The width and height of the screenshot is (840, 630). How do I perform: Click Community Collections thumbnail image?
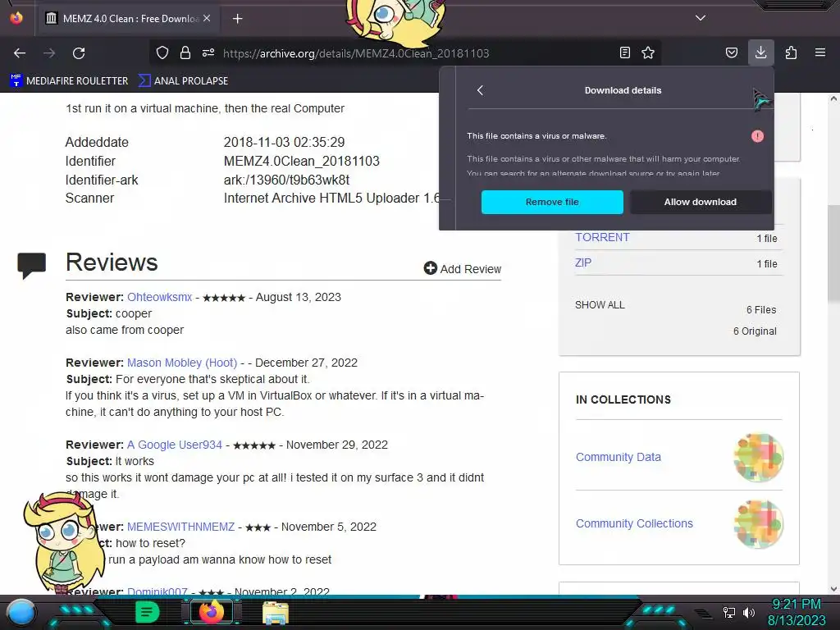[758, 524]
